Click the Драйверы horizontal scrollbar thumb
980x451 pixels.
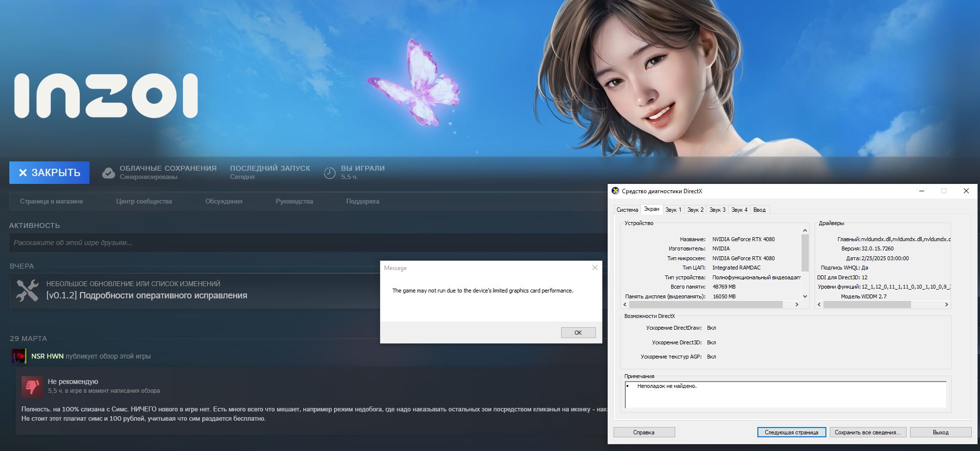[867, 304]
